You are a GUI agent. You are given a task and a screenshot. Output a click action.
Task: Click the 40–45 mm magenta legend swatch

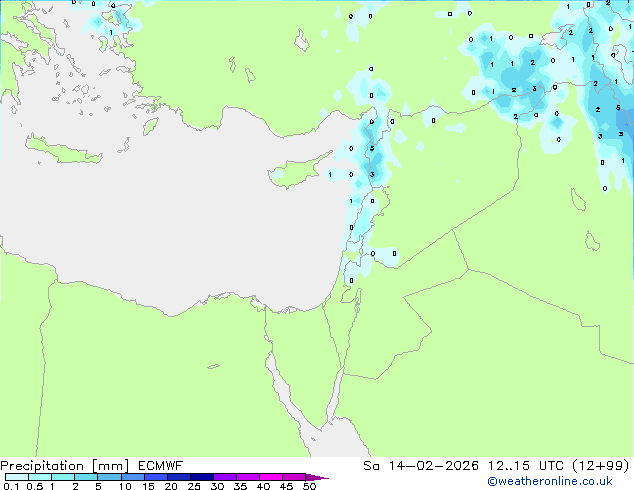[x=271, y=477]
